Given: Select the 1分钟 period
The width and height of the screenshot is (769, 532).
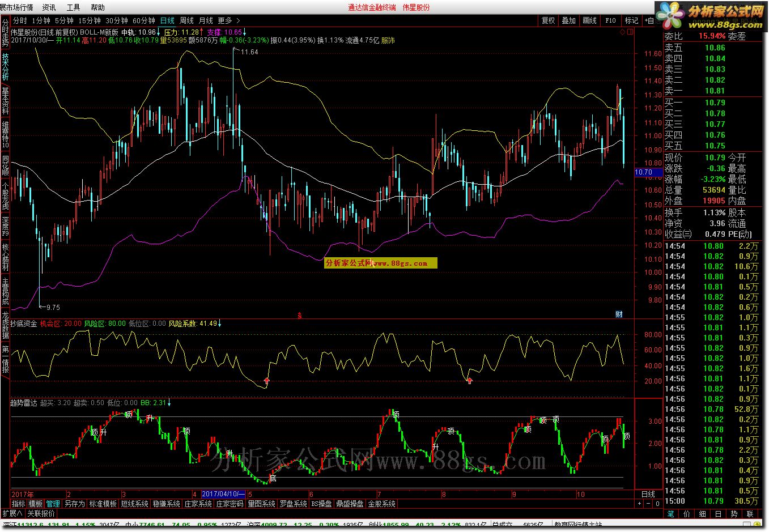Looking at the screenshot, I should (x=41, y=20).
